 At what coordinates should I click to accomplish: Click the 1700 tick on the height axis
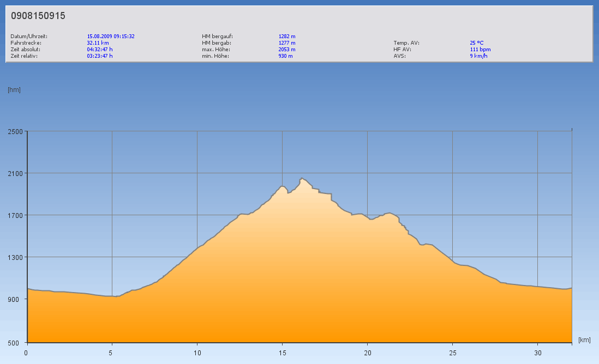point(15,215)
